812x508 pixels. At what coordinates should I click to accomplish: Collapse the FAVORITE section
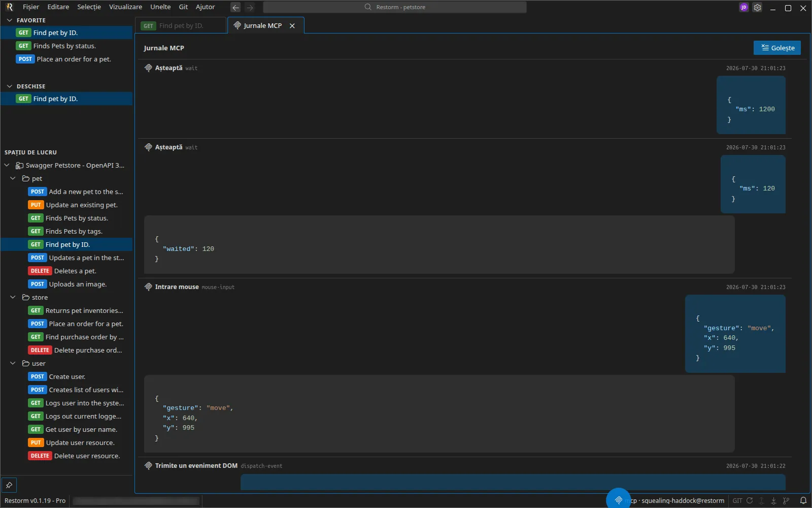(x=9, y=20)
